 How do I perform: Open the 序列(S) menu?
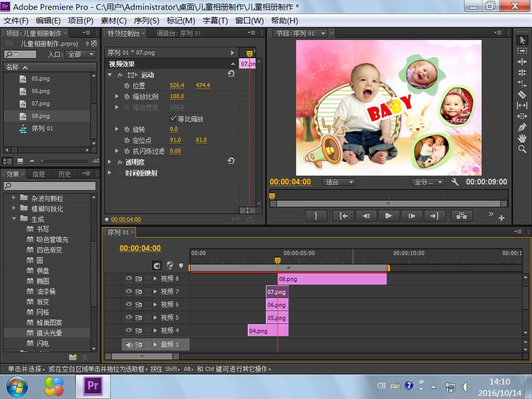tap(147, 20)
